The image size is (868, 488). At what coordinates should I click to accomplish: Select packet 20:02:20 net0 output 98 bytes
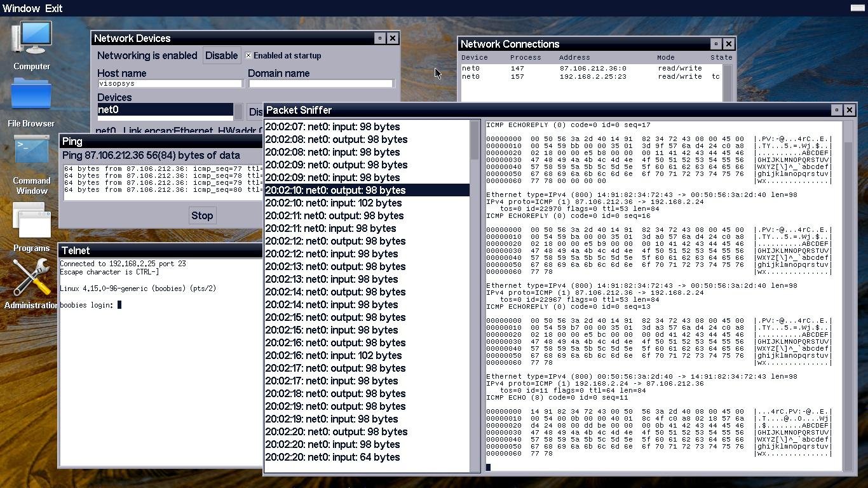(x=367, y=431)
